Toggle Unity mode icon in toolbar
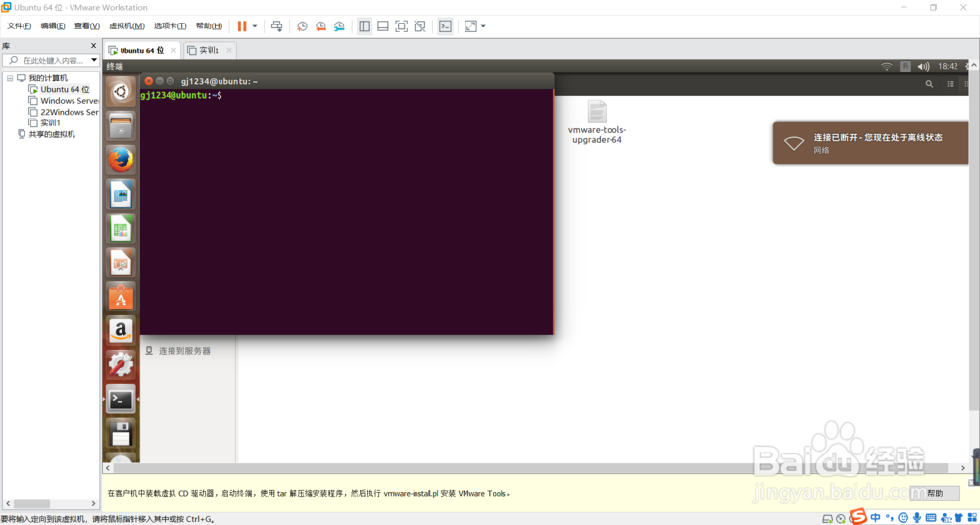 (x=420, y=26)
